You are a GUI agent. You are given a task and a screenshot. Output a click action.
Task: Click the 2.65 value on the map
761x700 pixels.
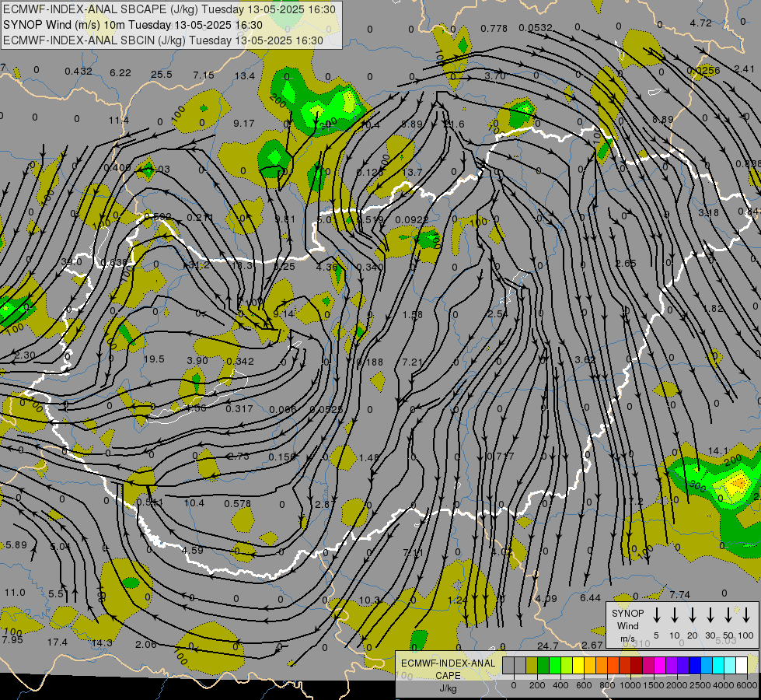[626, 264]
